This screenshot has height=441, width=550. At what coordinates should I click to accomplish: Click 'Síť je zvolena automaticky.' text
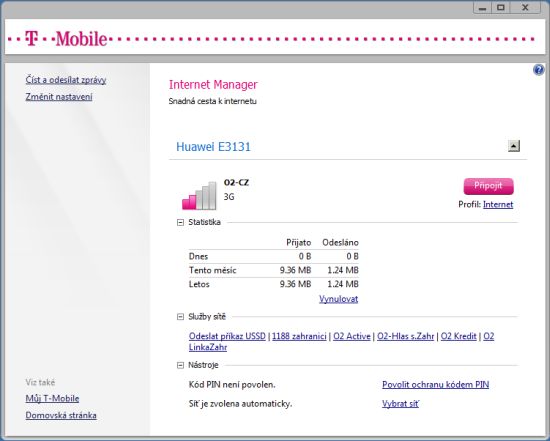(240, 404)
